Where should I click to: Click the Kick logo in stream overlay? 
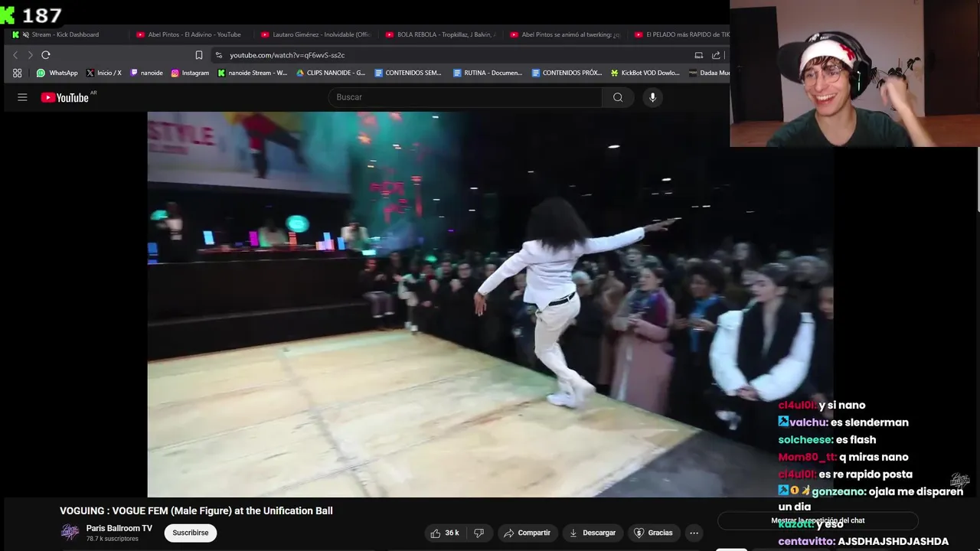click(x=7, y=15)
